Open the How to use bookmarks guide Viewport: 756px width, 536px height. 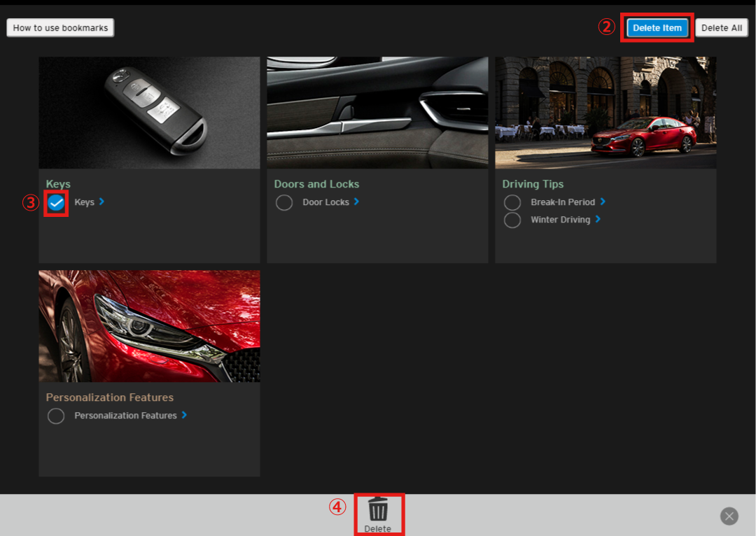60,28
